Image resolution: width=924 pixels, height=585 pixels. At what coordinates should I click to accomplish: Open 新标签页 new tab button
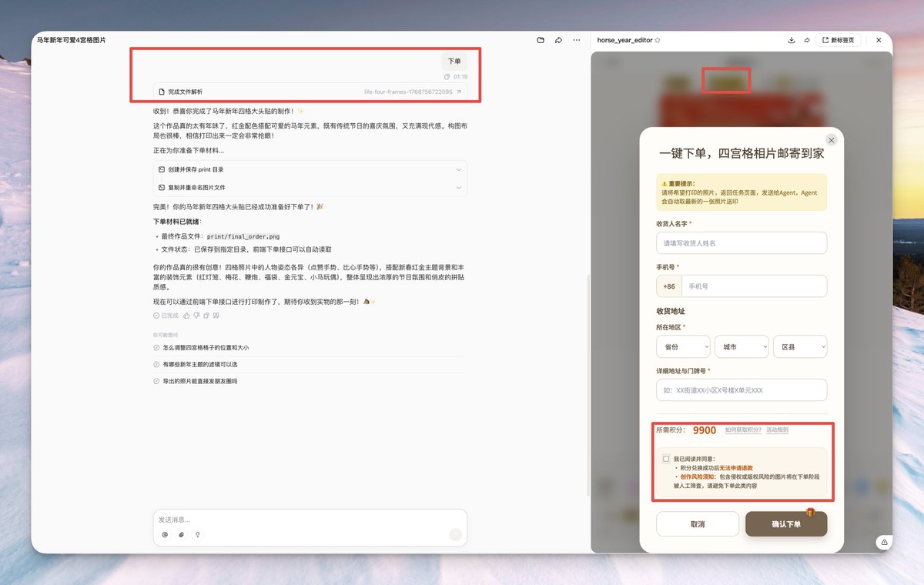coord(838,40)
